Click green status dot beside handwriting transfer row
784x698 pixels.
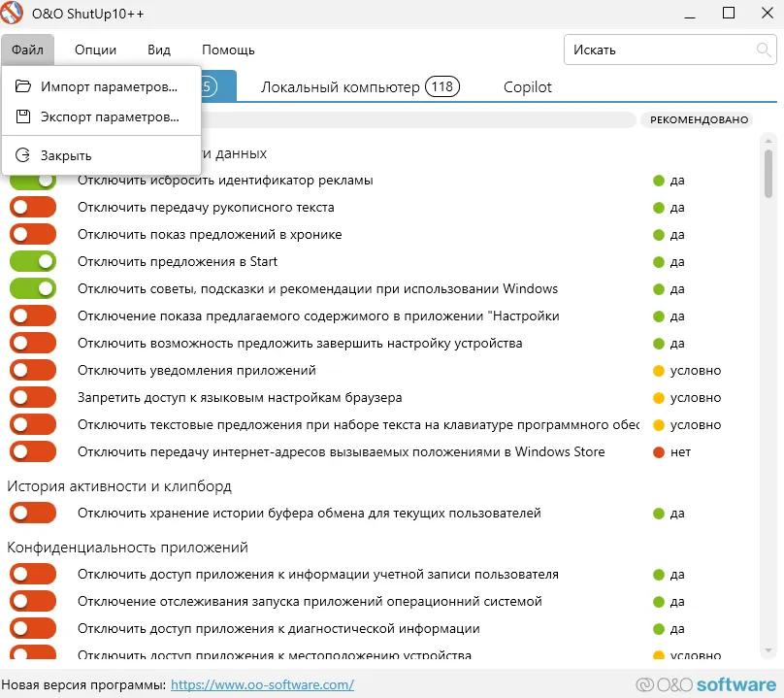click(658, 208)
